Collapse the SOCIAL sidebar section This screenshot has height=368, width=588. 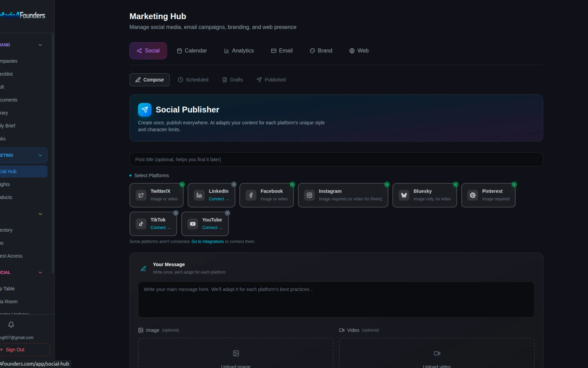(x=40, y=272)
